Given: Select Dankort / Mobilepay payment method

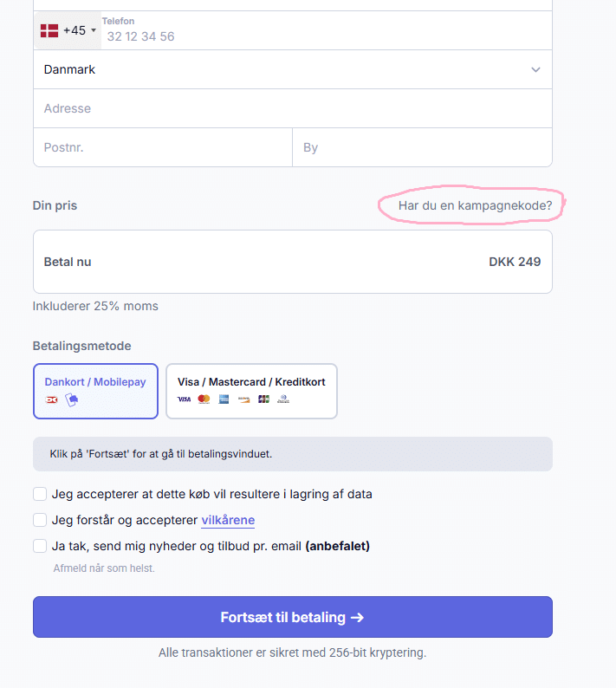Looking at the screenshot, I should point(95,391).
